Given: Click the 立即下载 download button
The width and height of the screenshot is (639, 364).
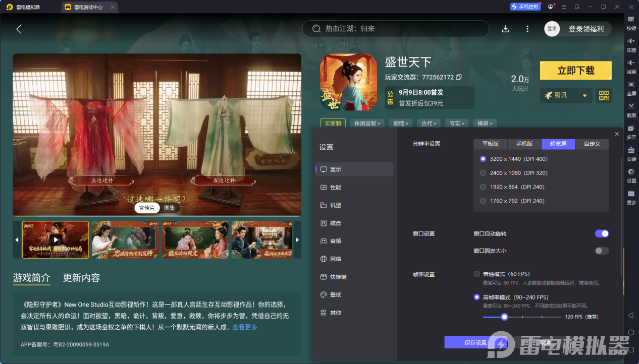Looking at the screenshot, I should [575, 71].
